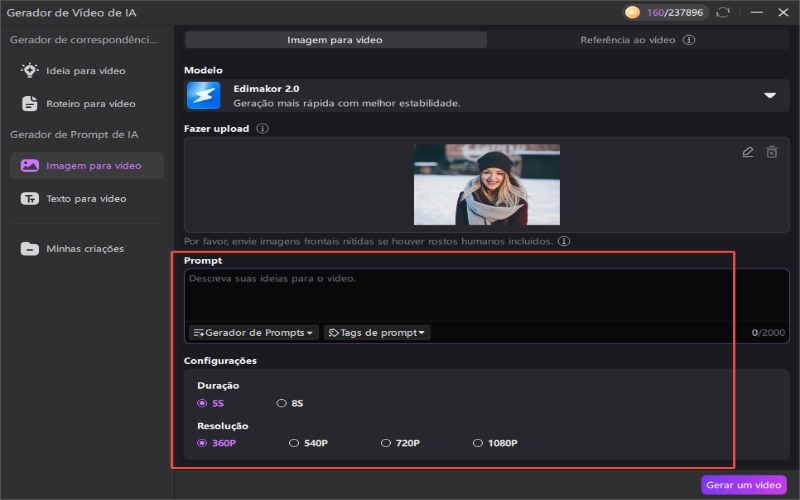Click the refresh credits icon

pos(724,13)
